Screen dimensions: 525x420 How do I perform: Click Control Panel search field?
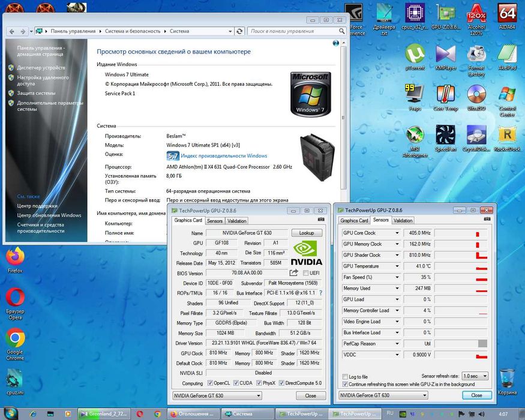pos(297,31)
